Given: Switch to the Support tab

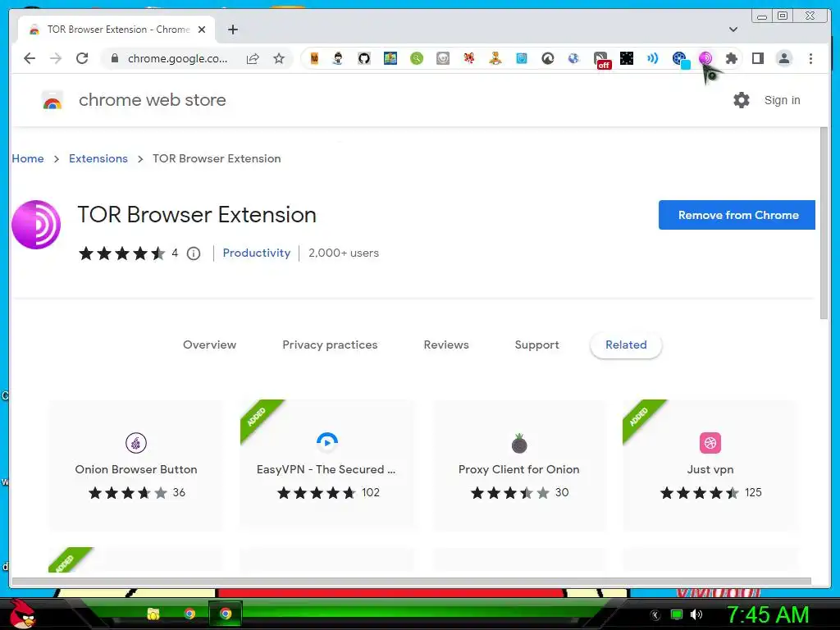Looking at the screenshot, I should (x=536, y=345).
